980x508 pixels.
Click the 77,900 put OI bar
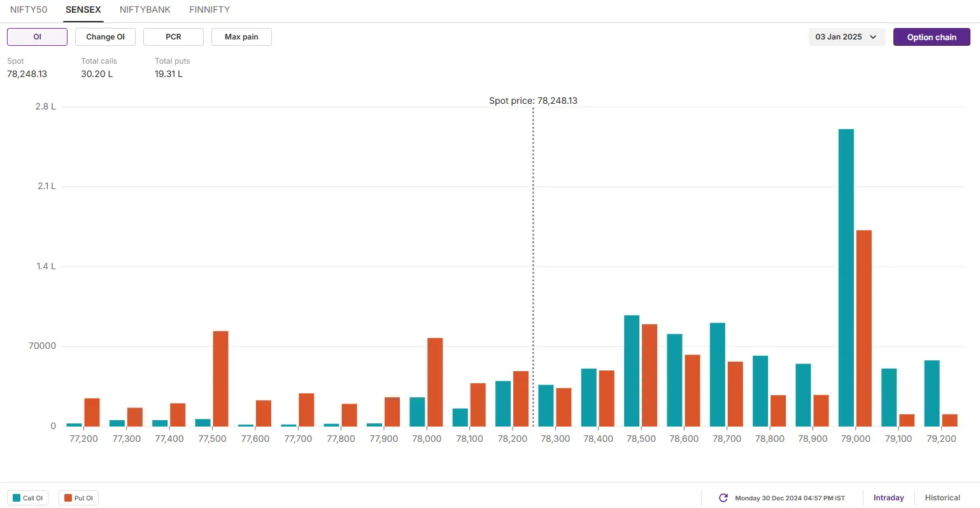point(392,412)
